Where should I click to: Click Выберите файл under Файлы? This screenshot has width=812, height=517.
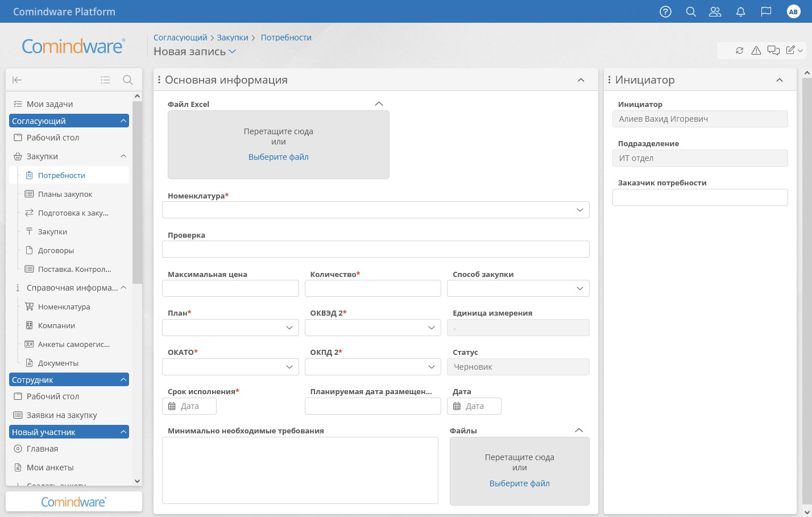[520, 483]
